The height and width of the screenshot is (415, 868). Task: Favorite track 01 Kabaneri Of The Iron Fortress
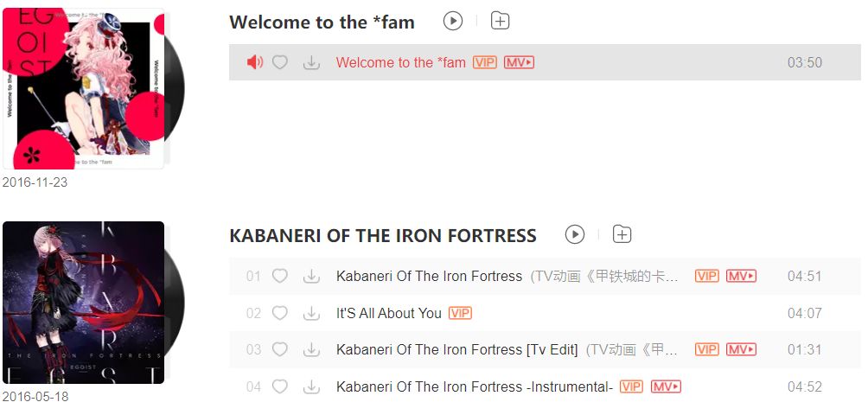tap(280, 276)
